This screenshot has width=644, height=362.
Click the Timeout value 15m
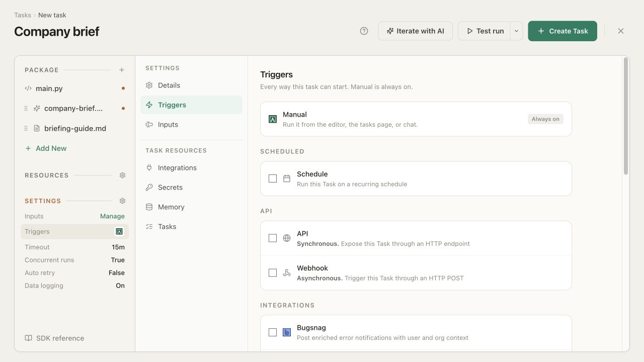coord(118,247)
